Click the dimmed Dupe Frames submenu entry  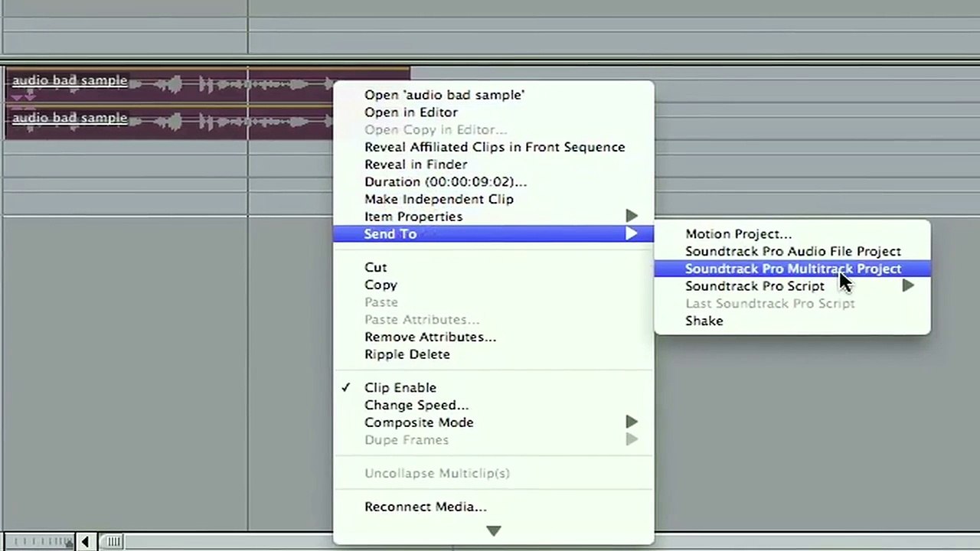click(x=494, y=440)
